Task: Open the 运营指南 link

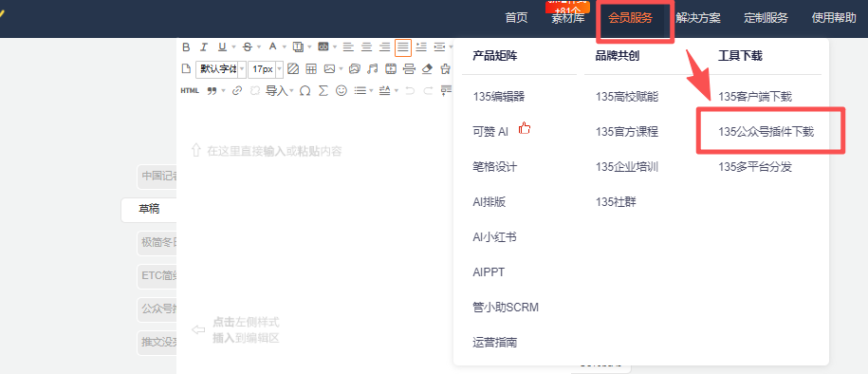Action: click(495, 342)
